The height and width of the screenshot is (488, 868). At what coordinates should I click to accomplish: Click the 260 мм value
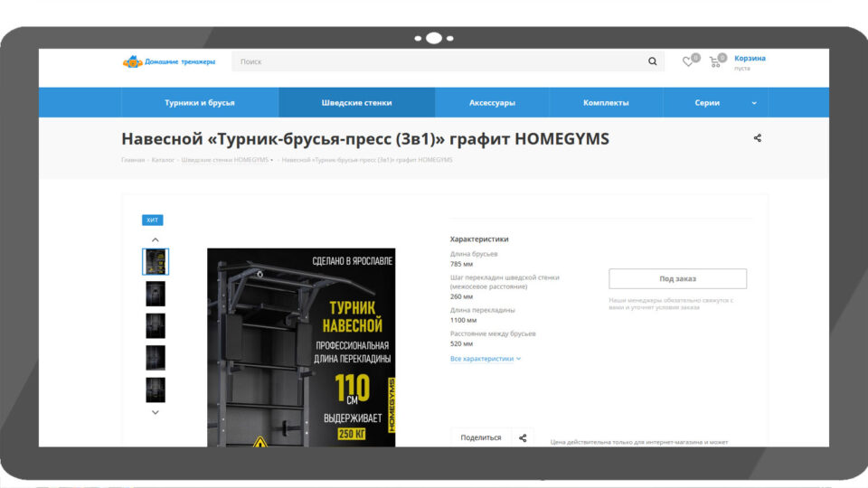462,296
